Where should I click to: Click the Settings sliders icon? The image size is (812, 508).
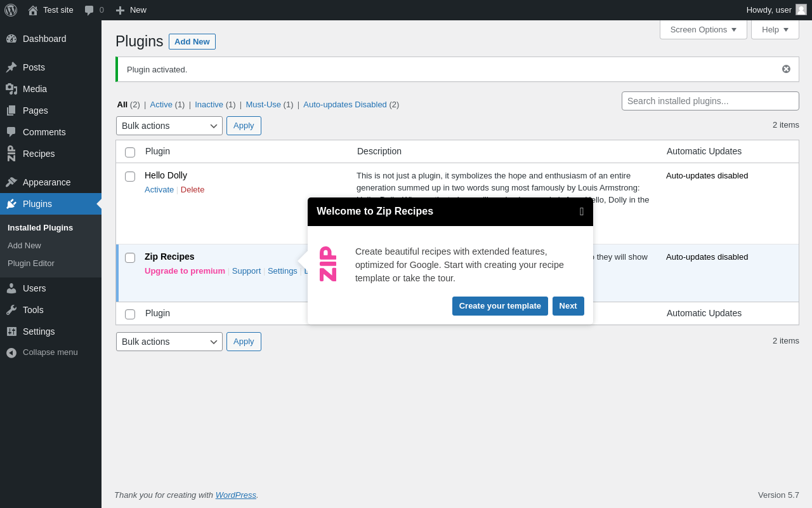click(x=11, y=331)
